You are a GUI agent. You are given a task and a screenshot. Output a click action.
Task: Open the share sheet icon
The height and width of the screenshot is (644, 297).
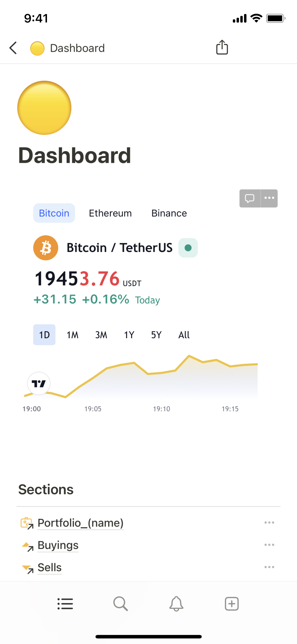[x=222, y=48]
